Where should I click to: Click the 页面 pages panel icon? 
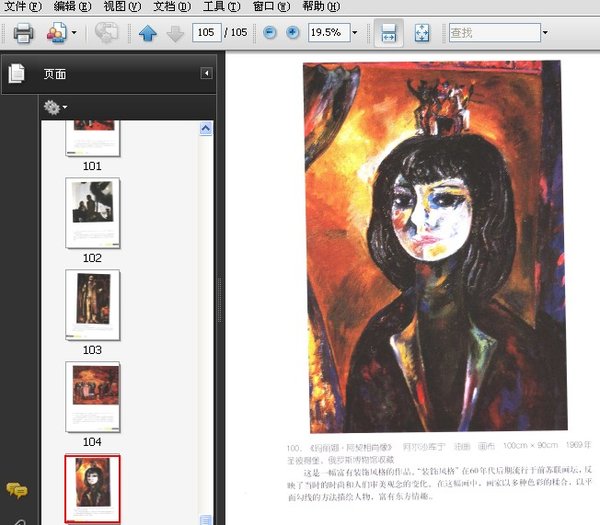click(x=16, y=73)
